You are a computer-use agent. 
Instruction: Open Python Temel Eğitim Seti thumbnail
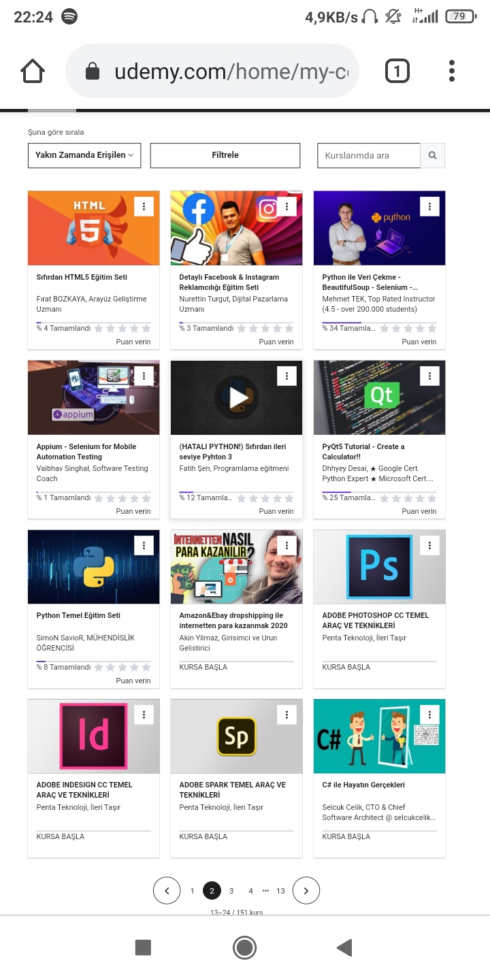pos(94,567)
